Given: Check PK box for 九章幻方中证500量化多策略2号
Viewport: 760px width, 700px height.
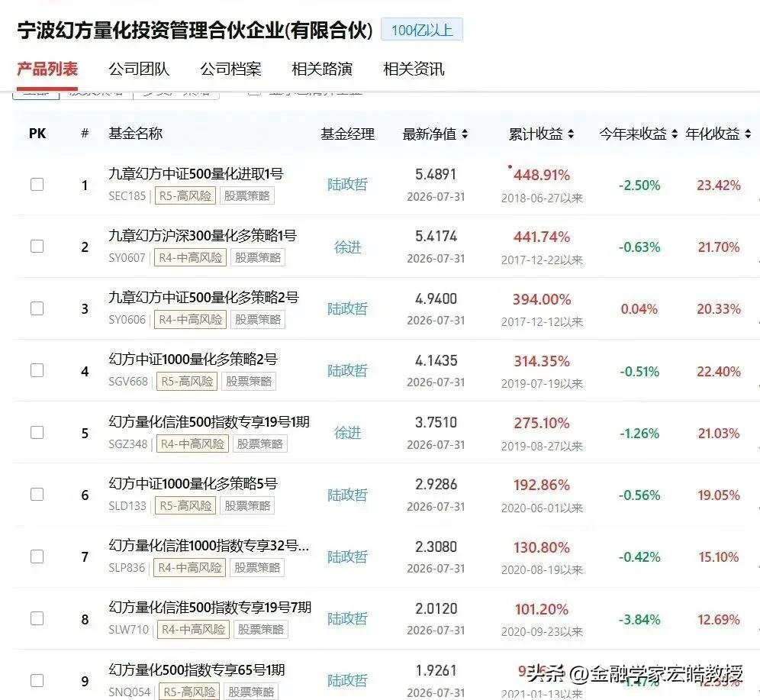Looking at the screenshot, I should (x=37, y=308).
